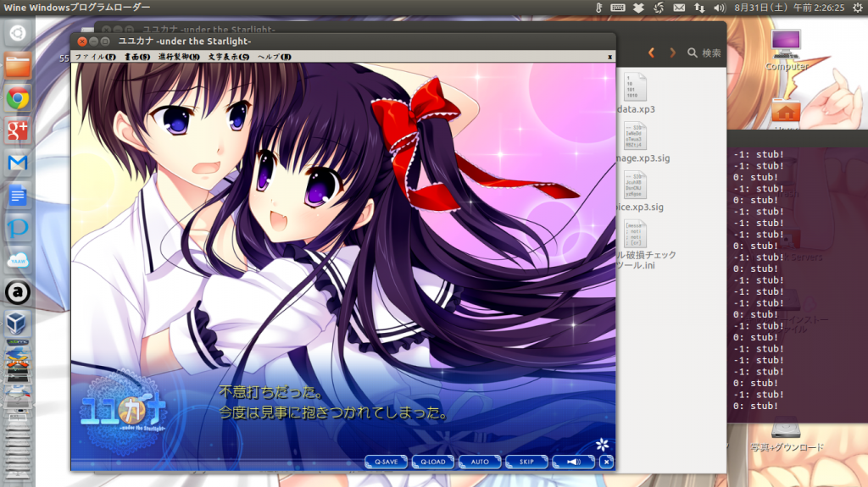Viewport: 868px width, 487px height.
Task: Open the XBMC launcher icon
Action: click(18, 342)
